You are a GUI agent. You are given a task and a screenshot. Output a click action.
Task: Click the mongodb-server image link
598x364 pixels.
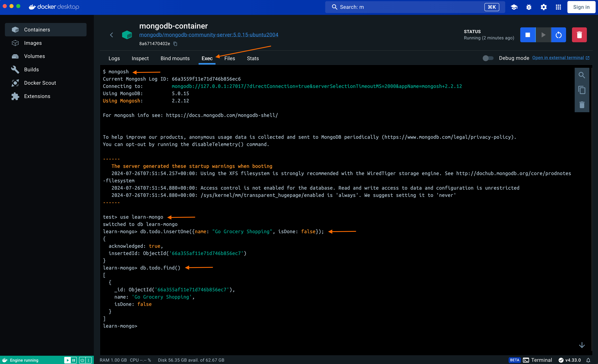(209, 35)
